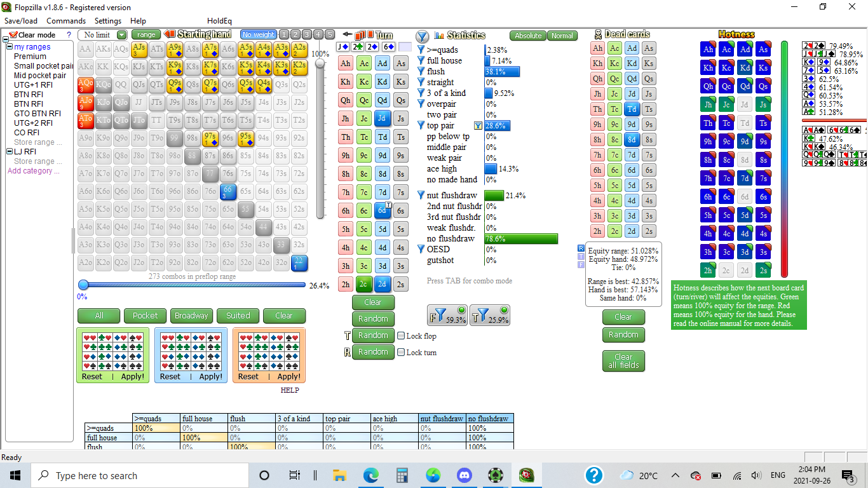The height and width of the screenshot is (488, 868).
Task: Click Add category ... in ranges list
Action: (x=34, y=171)
